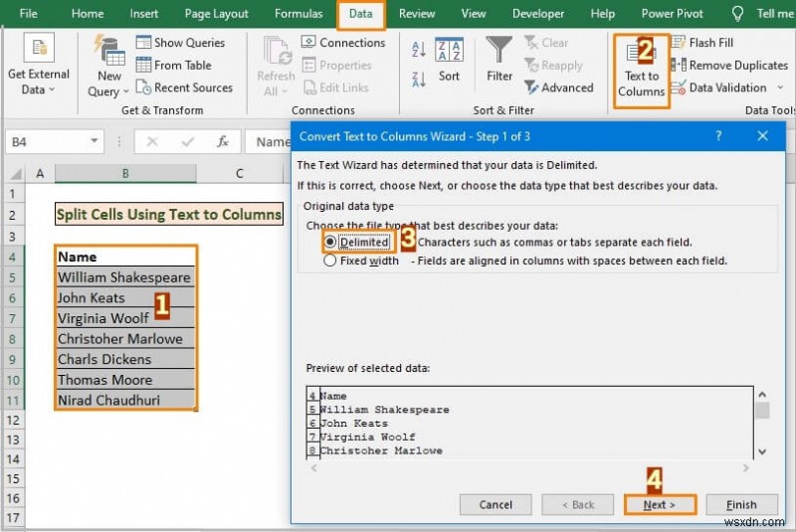This screenshot has width=796, height=532.
Task: Click the Refresh All icon
Action: click(277, 52)
